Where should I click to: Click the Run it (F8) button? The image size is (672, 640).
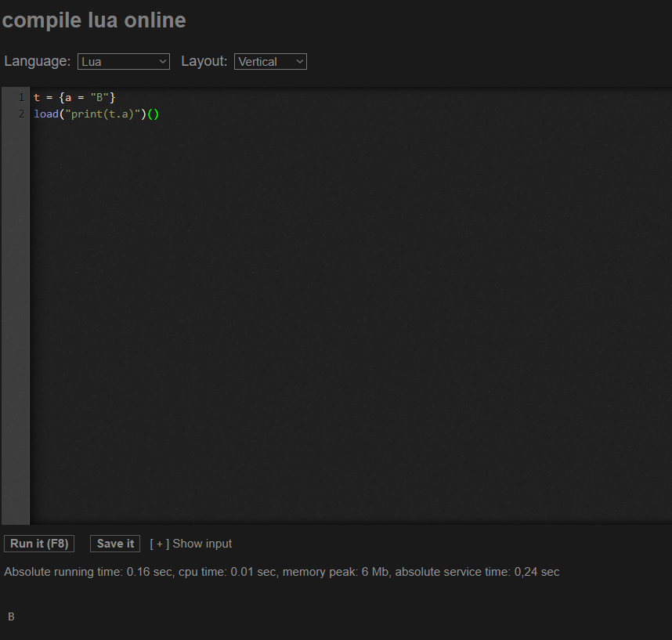click(x=39, y=544)
